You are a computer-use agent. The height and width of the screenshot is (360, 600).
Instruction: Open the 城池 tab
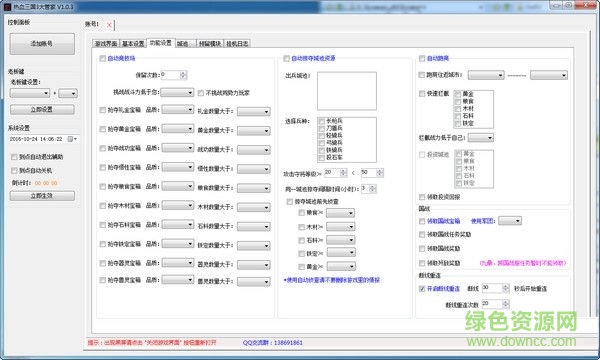pyautogui.click(x=185, y=44)
